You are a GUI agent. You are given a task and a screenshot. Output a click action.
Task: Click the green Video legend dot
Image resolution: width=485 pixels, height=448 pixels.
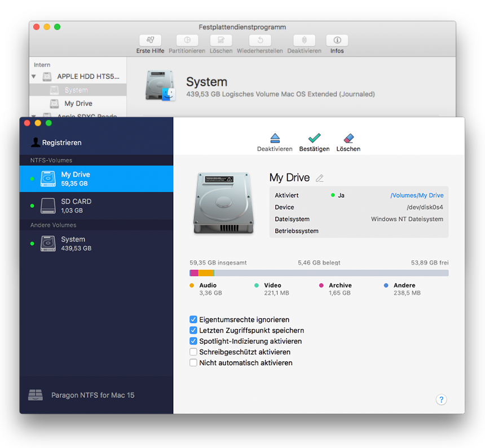[x=257, y=285]
